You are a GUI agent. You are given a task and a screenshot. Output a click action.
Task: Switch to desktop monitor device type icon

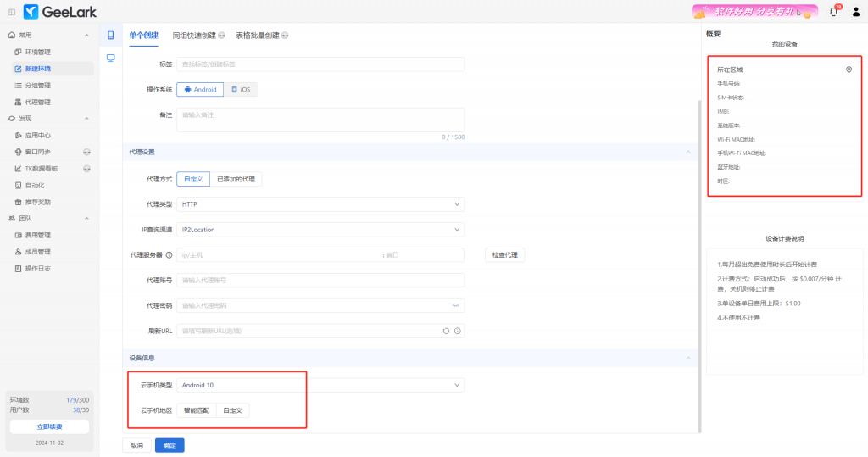tap(110, 58)
